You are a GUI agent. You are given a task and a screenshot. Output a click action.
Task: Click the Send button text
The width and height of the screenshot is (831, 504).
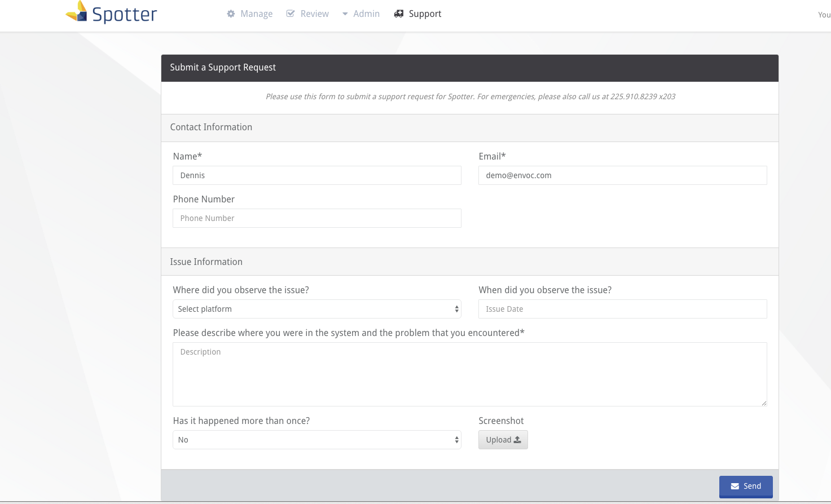tap(752, 486)
